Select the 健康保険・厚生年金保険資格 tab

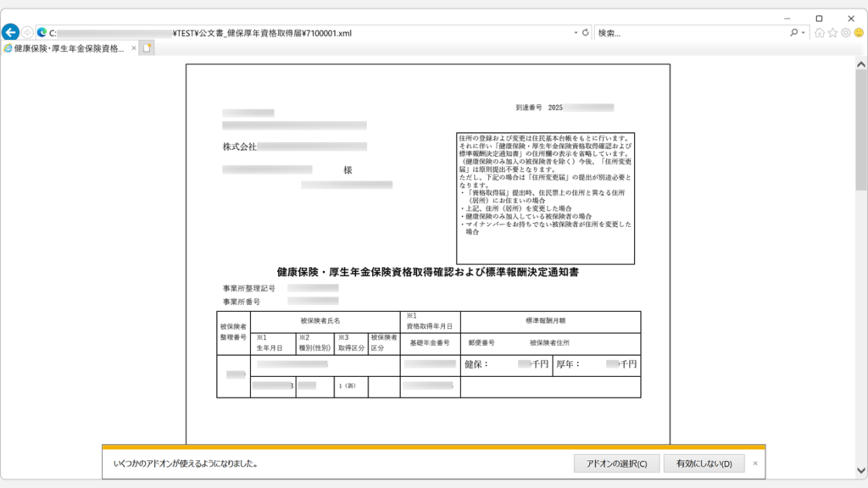64,49
